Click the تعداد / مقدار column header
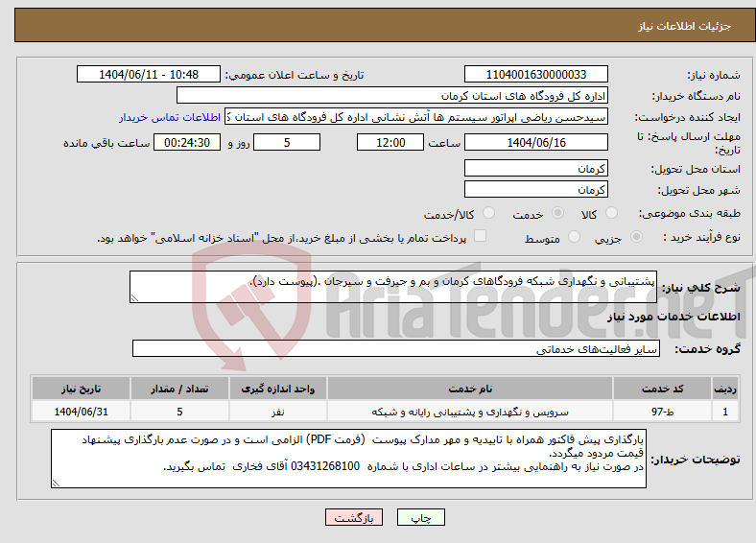 pyautogui.click(x=179, y=389)
